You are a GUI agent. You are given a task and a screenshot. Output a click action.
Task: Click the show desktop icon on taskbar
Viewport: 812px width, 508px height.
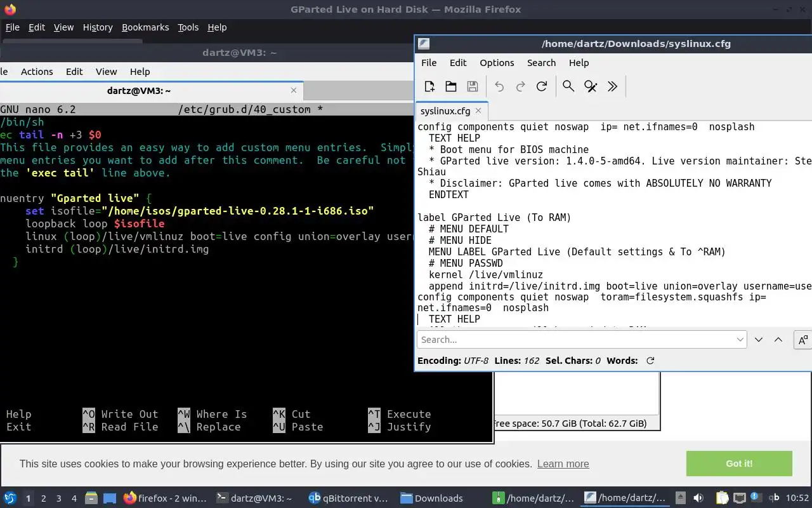coord(109,498)
